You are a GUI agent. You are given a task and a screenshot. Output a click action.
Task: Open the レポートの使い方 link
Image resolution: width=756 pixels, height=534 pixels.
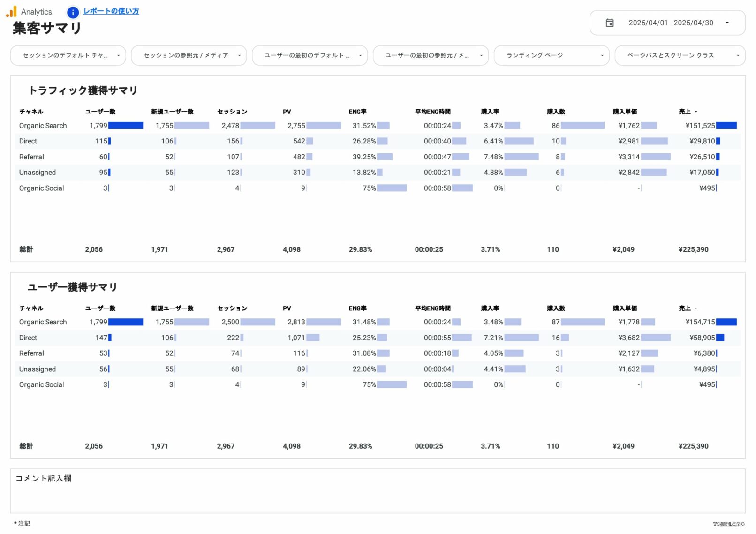point(111,11)
